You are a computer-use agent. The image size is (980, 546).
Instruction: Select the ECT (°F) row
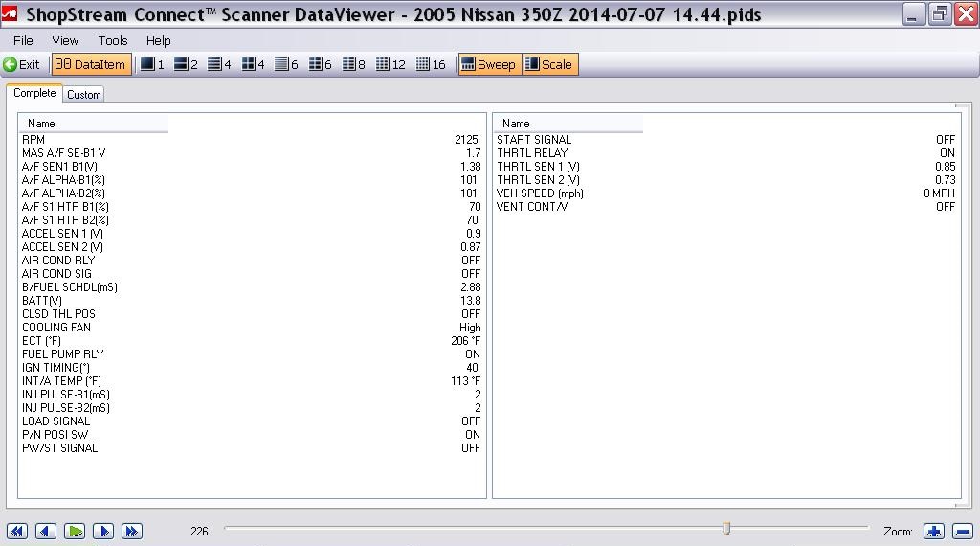pyautogui.click(x=252, y=341)
